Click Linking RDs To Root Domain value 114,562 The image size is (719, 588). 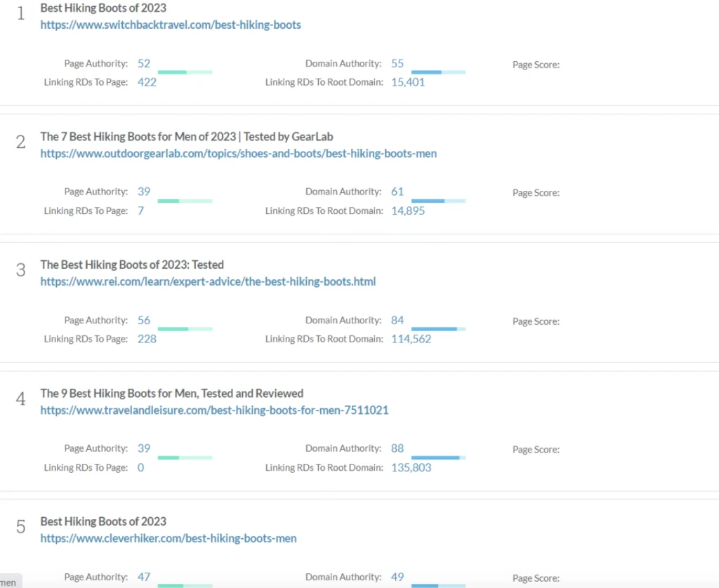click(411, 339)
